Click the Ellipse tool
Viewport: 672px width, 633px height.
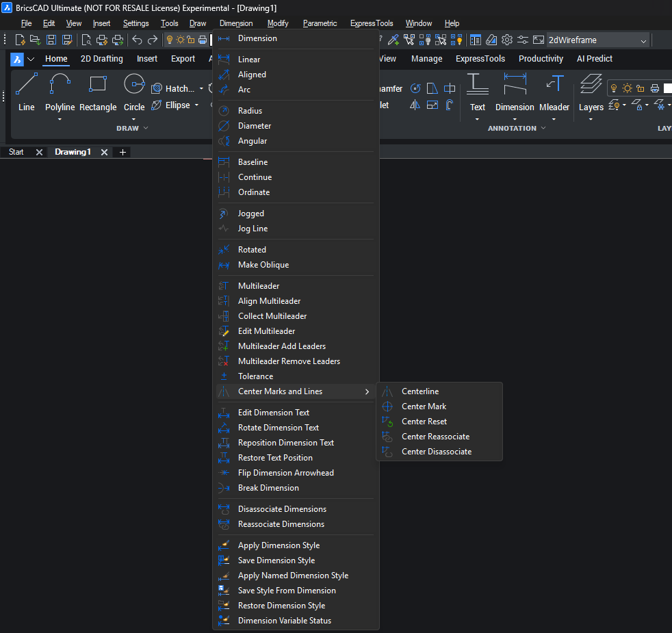coord(171,105)
